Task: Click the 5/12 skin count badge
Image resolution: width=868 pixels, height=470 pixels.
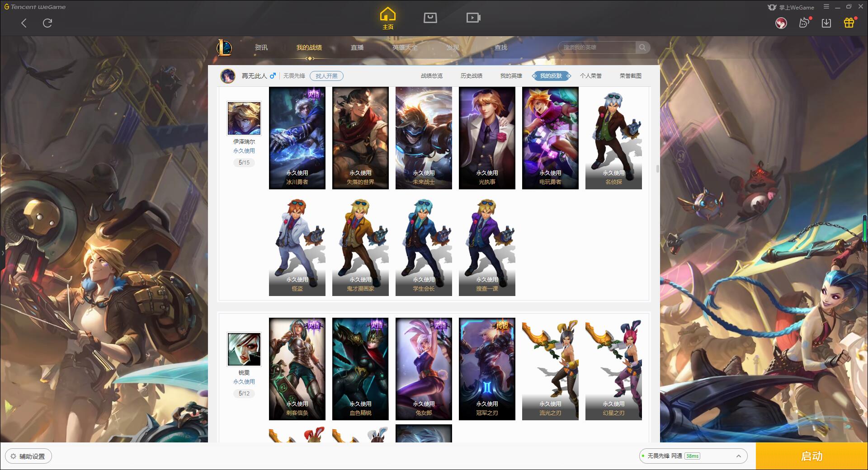Action: click(244, 393)
